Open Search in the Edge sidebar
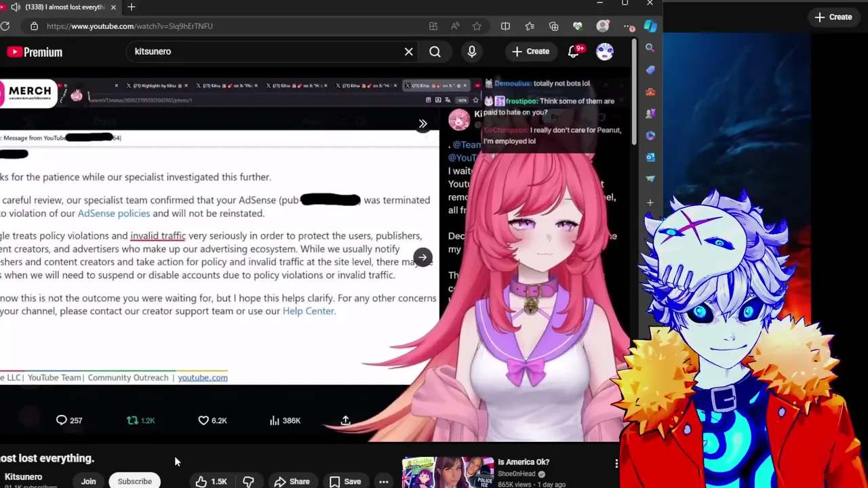Viewport: 868px width, 488px height. point(650,48)
